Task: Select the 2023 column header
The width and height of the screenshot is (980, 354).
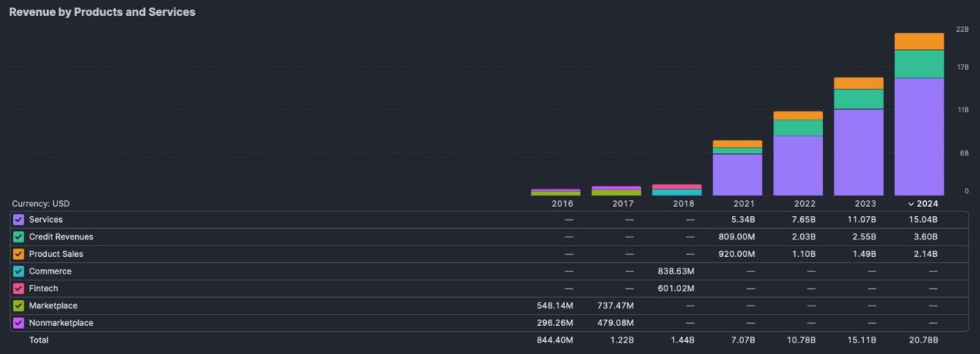Action: (865, 204)
